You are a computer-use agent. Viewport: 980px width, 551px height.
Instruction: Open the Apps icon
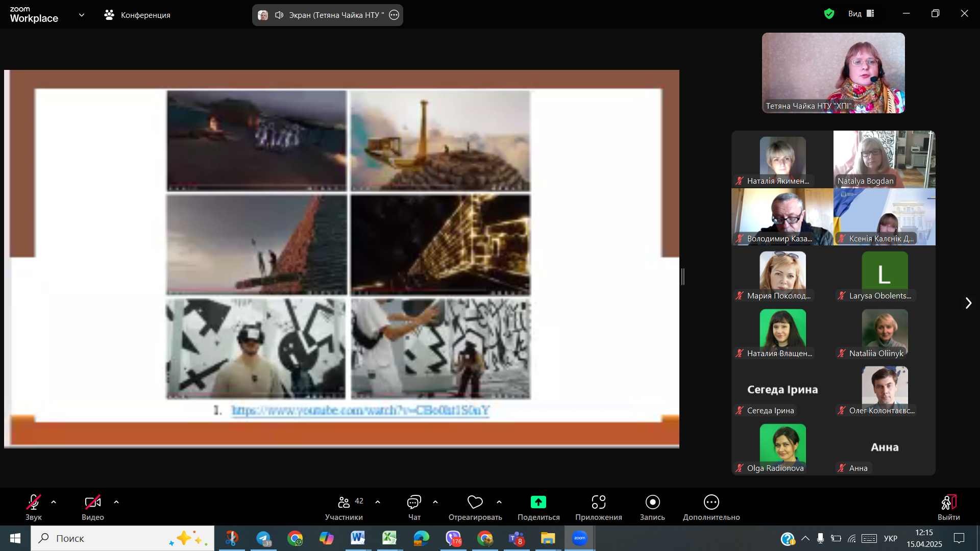point(598,503)
